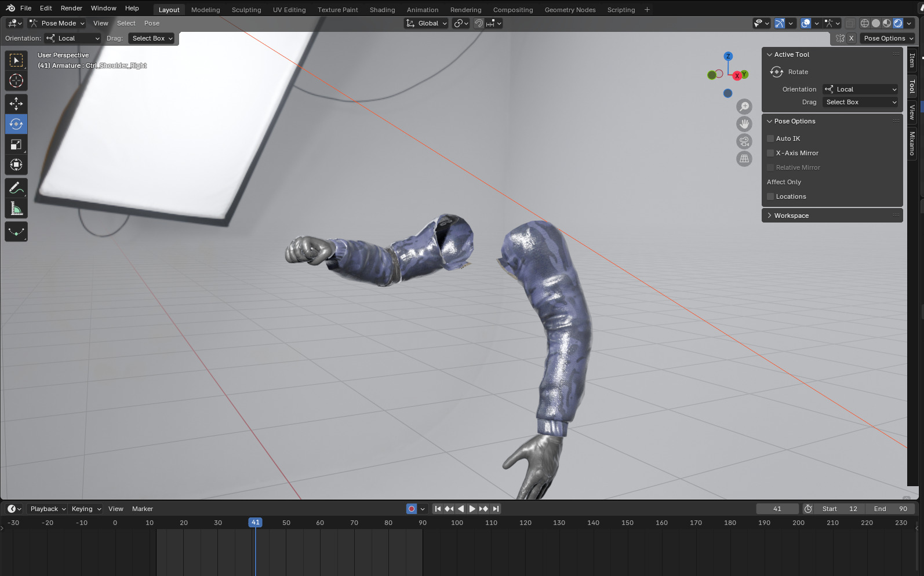Select the Breakdowner pose tool
The image size is (924, 576).
pyautogui.click(x=16, y=232)
